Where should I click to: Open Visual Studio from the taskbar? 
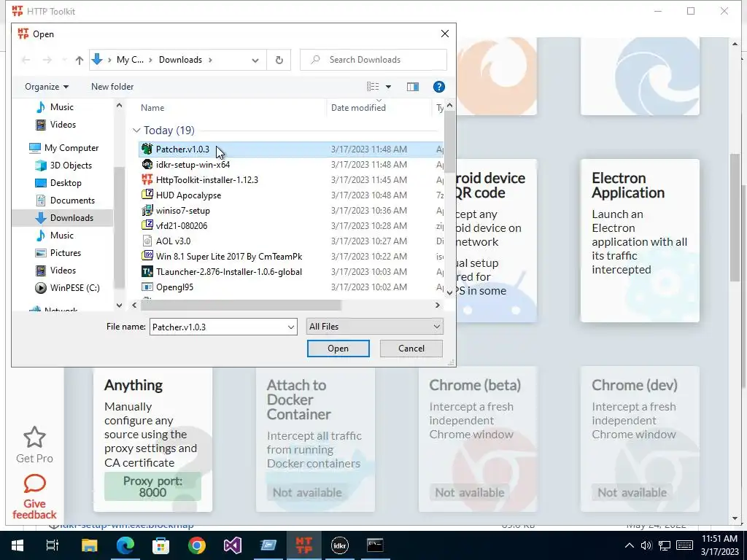click(x=233, y=545)
